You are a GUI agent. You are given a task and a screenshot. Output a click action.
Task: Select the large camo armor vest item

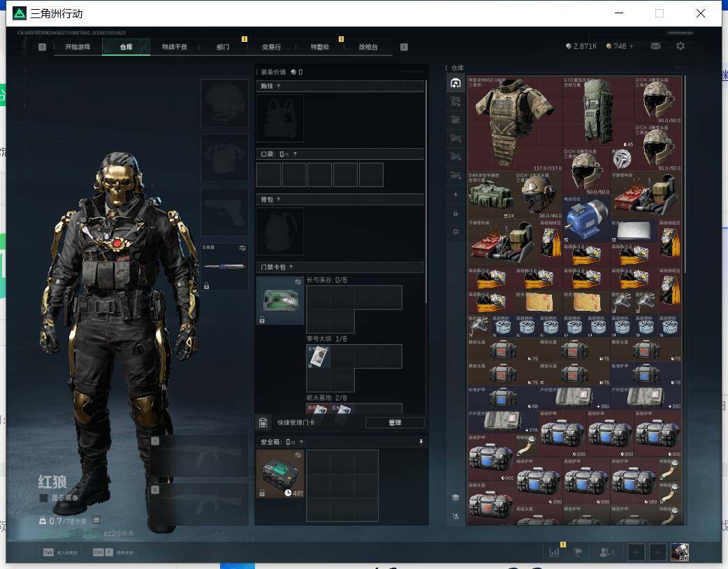click(515, 124)
